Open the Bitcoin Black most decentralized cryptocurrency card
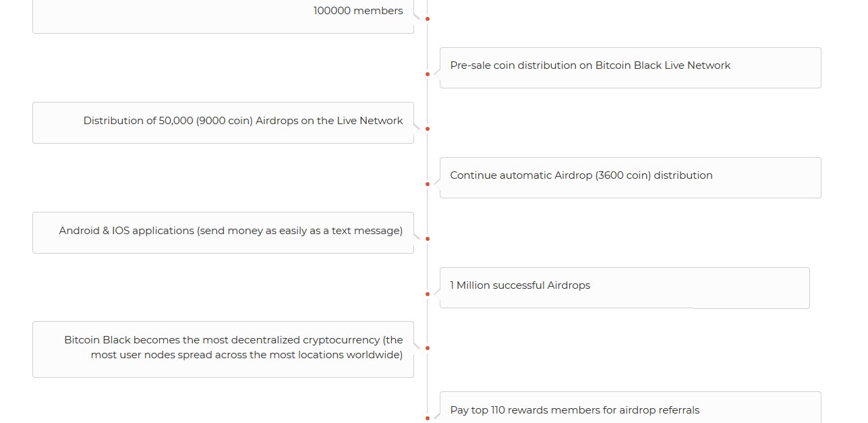 (x=223, y=349)
